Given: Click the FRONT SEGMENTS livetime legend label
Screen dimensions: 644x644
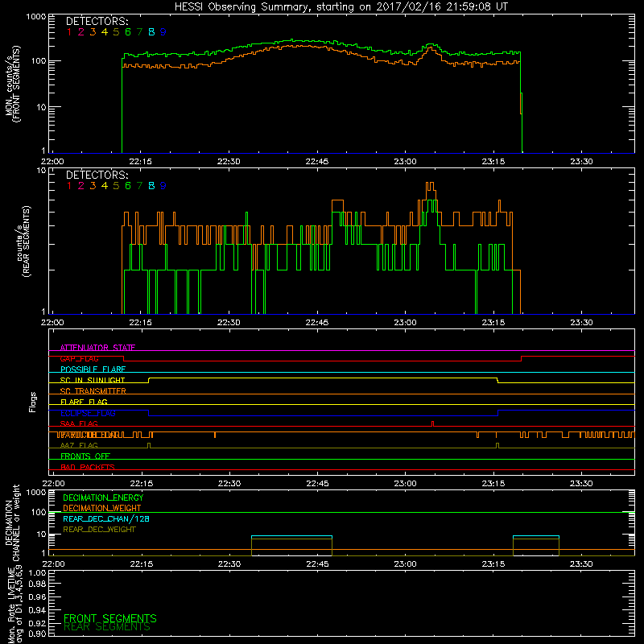Looking at the screenshot, I should tap(110, 618).
